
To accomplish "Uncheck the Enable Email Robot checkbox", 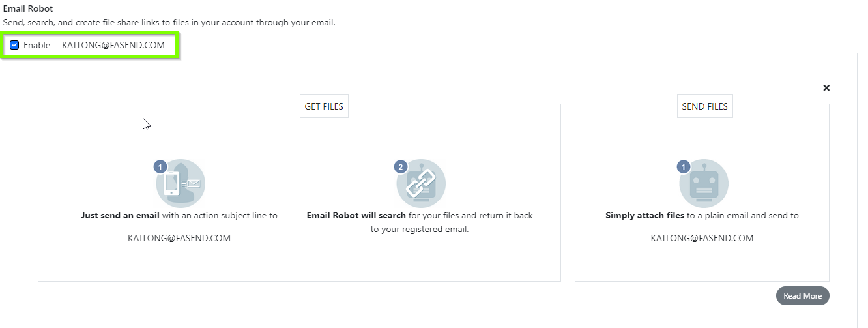I will click(x=14, y=46).
